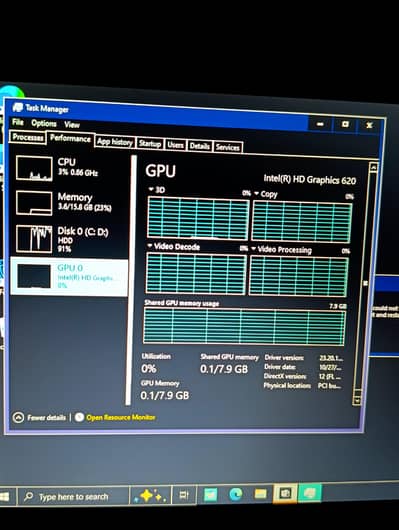Click the Video Decode usage graph
The height and width of the screenshot is (530, 399).
[196, 273]
